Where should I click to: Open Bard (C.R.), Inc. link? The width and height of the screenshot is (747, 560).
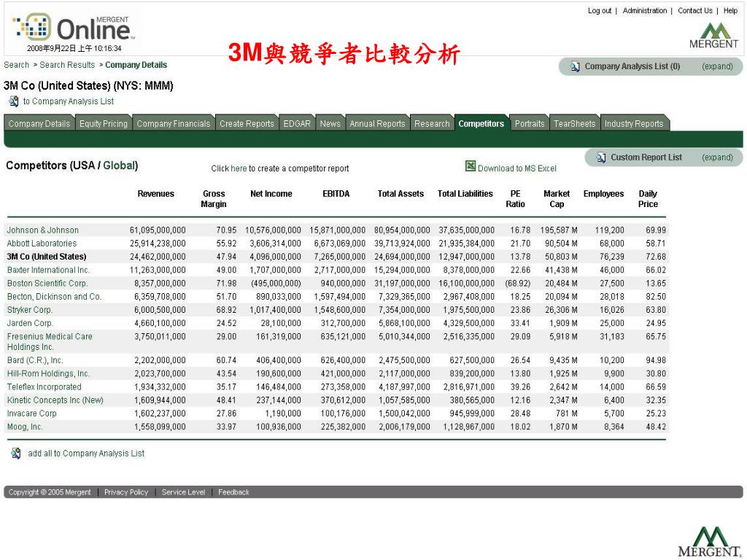click(x=35, y=360)
